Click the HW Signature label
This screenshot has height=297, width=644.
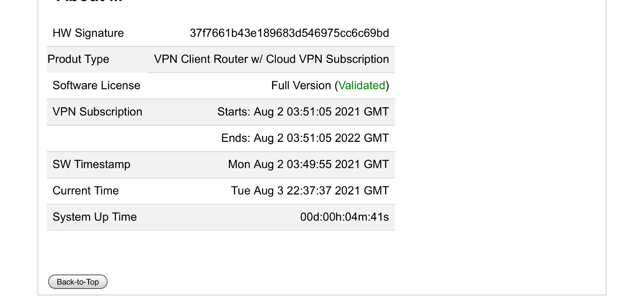88,33
